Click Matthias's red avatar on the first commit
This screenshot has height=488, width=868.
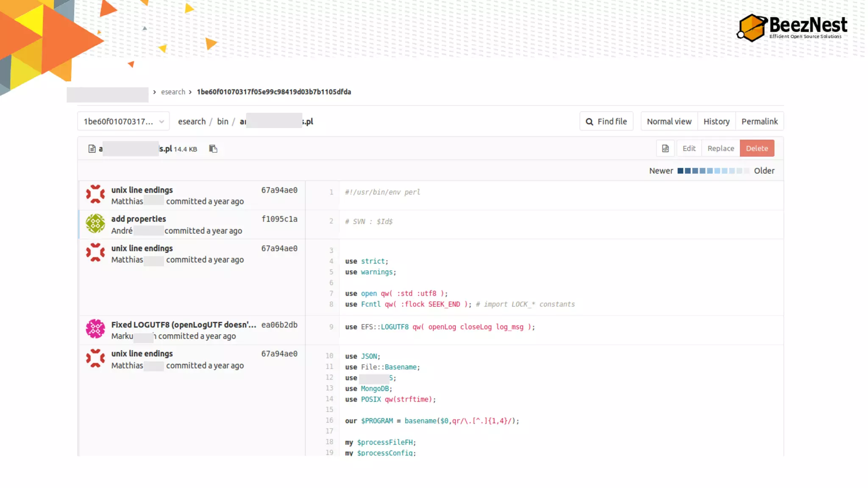tap(95, 195)
